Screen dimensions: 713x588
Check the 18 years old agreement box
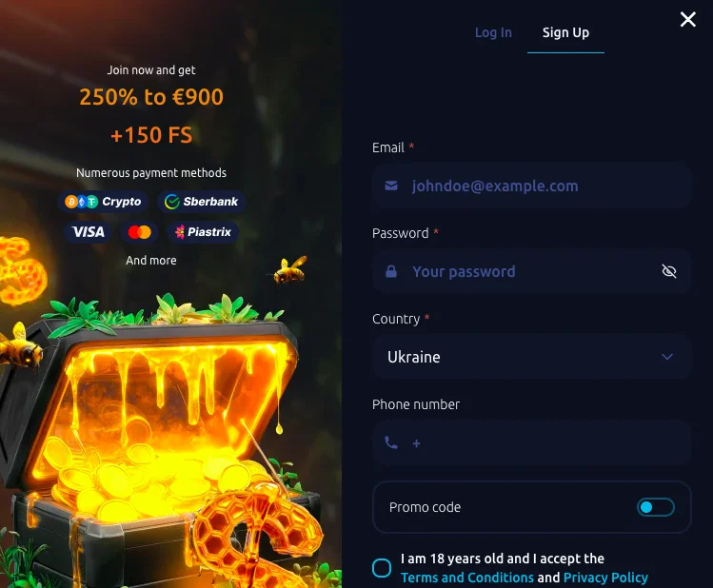[x=382, y=568]
